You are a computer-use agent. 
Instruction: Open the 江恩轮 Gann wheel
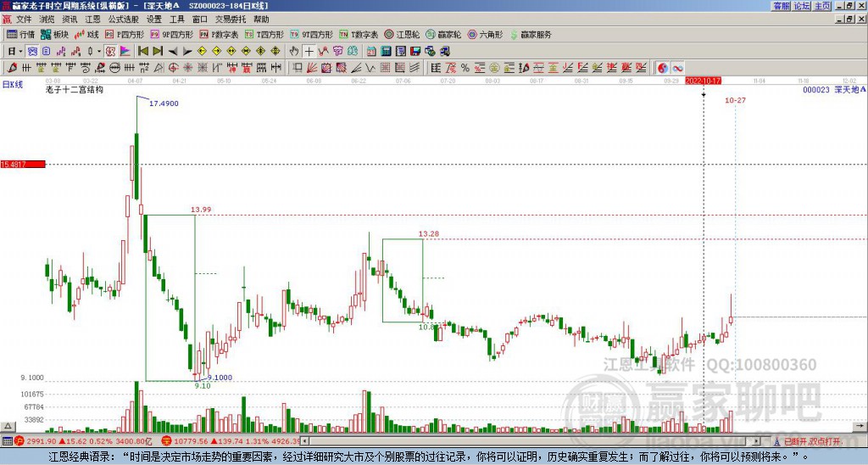(402, 34)
